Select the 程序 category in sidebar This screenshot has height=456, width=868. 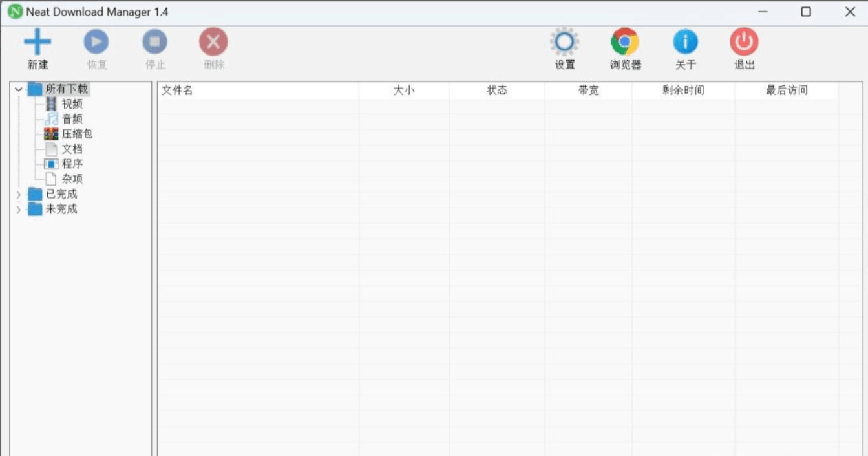tap(73, 163)
